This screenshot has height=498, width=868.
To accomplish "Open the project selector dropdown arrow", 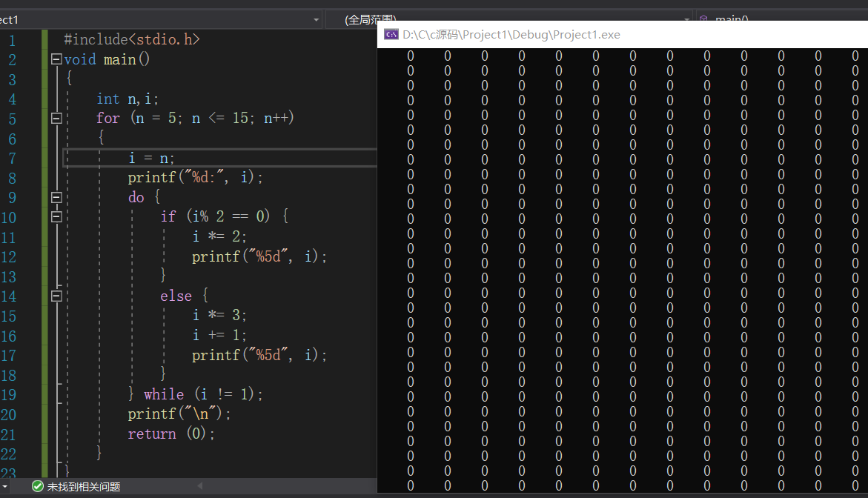I will 317,19.
